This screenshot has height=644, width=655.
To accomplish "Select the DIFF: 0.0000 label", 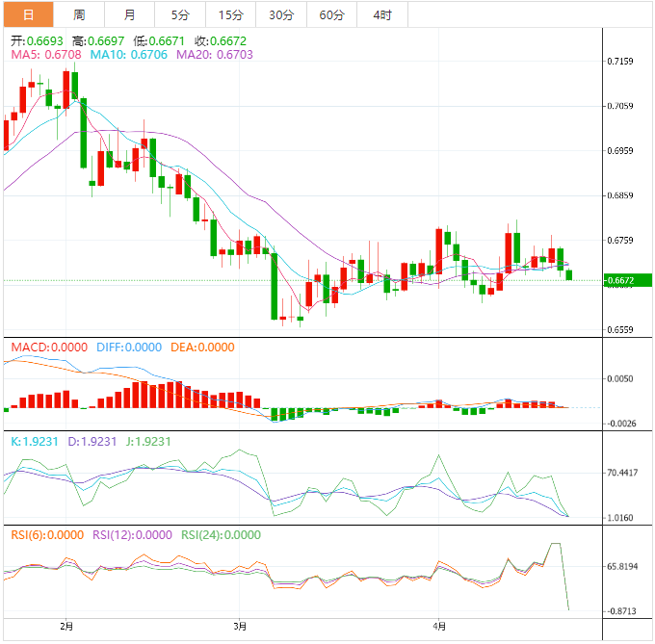I will pyautogui.click(x=129, y=347).
